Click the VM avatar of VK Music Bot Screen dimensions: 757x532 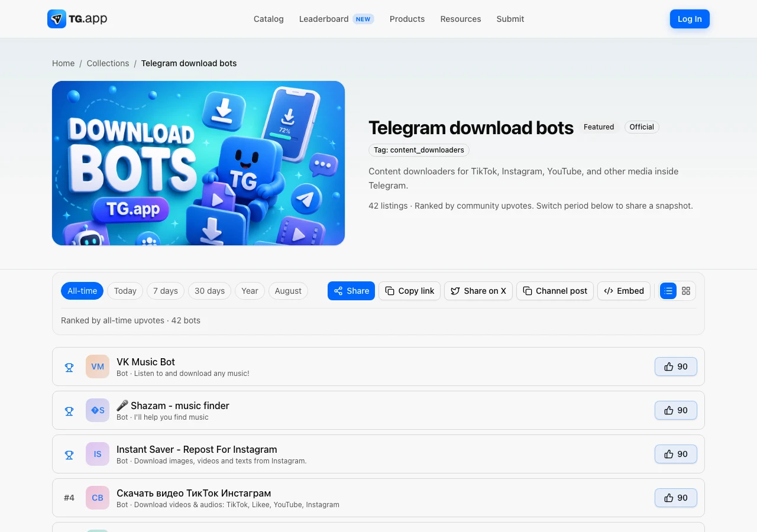[98, 366]
